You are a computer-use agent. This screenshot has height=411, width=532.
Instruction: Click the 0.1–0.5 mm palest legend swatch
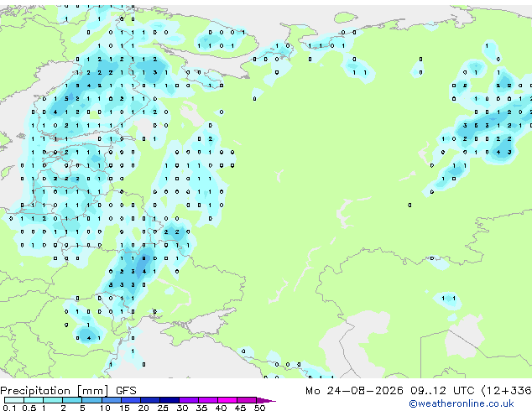(x=14, y=400)
